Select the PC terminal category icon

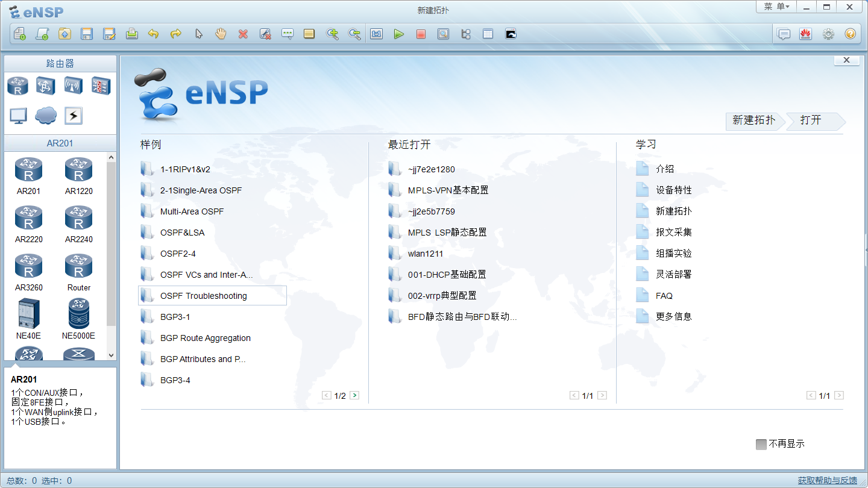pos(17,116)
